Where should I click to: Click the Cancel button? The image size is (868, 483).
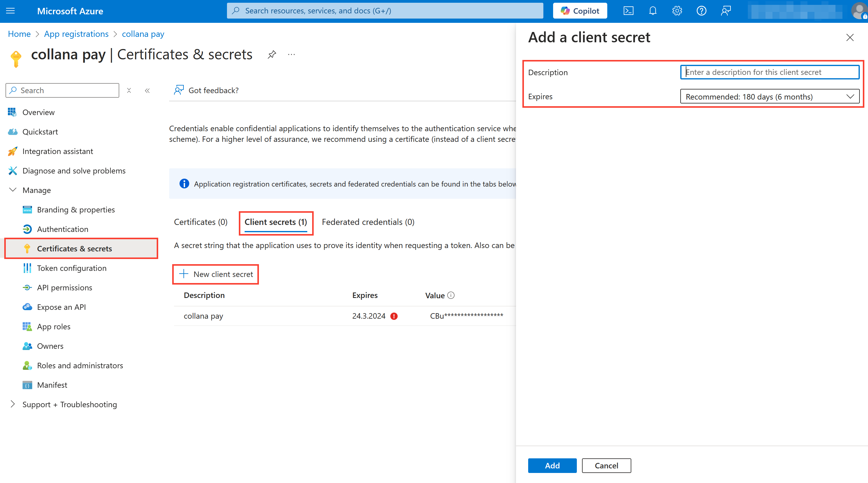pos(606,466)
